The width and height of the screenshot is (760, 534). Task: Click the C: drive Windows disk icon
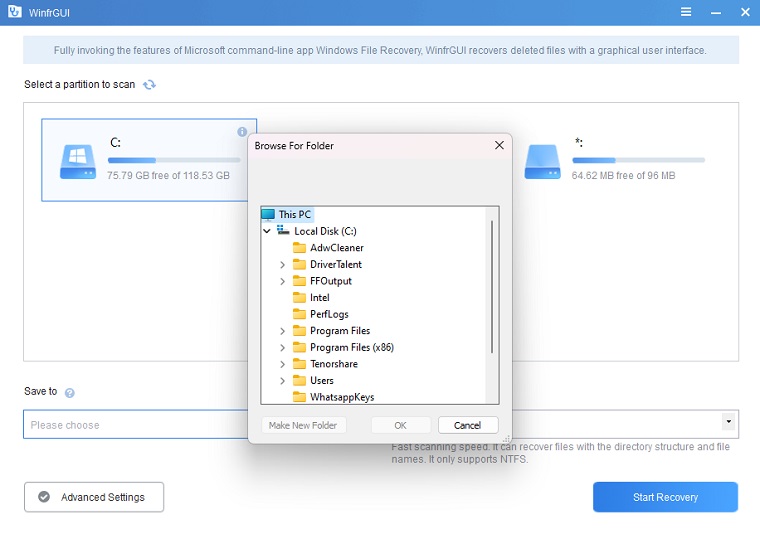click(x=78, y=162)
